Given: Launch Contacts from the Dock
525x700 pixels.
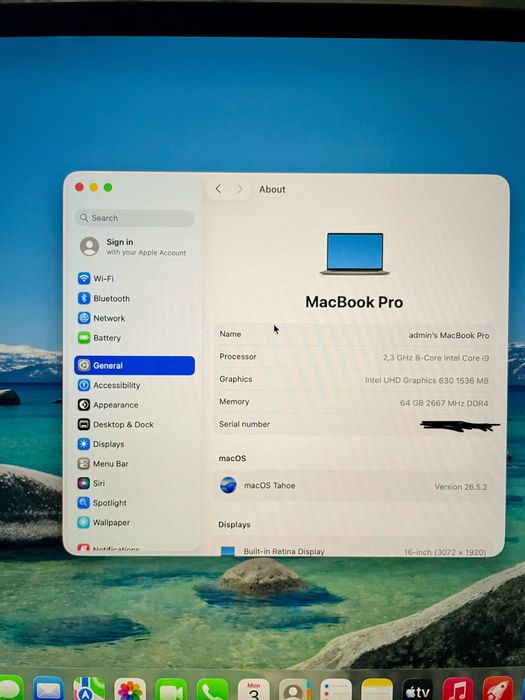Looking at the screenshot, I should tap(295, 689).
